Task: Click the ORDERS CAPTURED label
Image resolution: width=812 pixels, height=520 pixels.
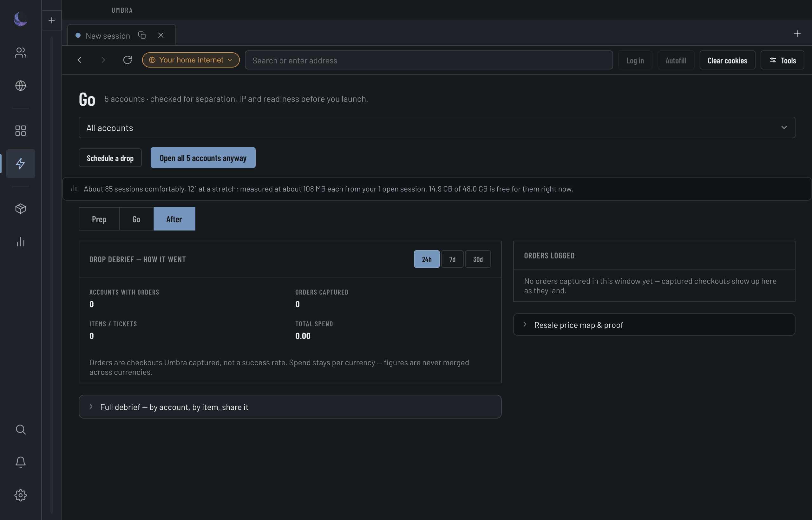Action: click(322, 292)
